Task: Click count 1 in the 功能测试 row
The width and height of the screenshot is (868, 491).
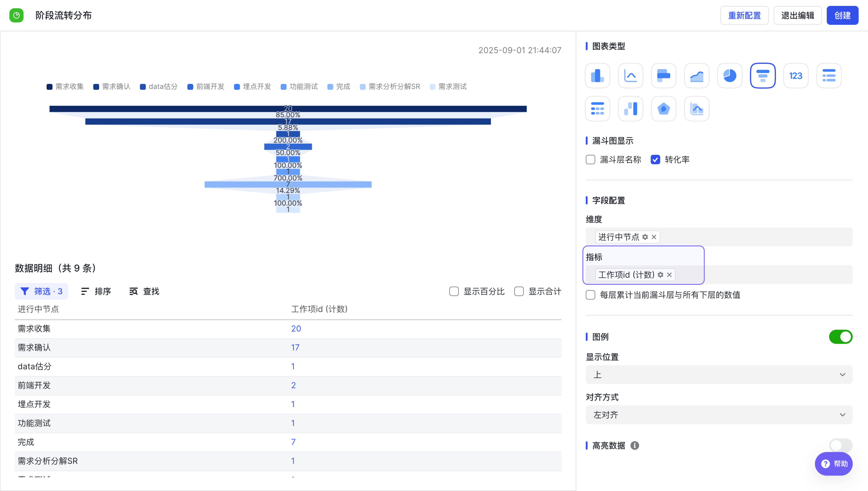Action: 293,423
